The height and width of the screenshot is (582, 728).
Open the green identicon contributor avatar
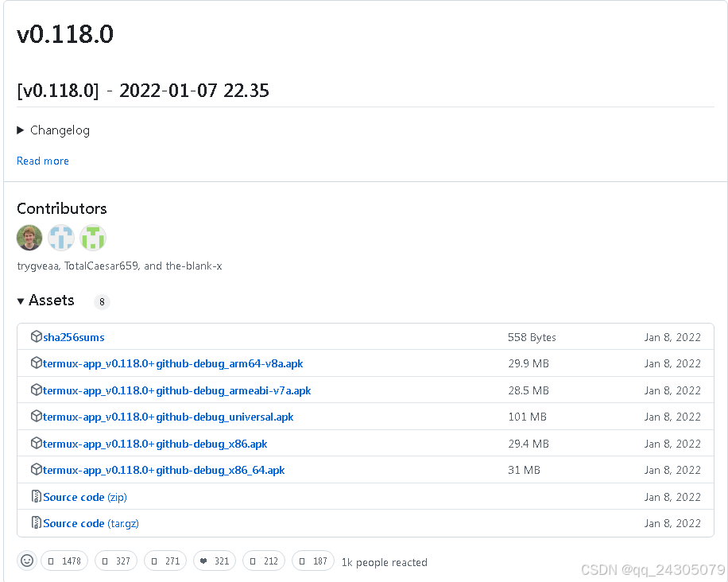click(93, 238)
